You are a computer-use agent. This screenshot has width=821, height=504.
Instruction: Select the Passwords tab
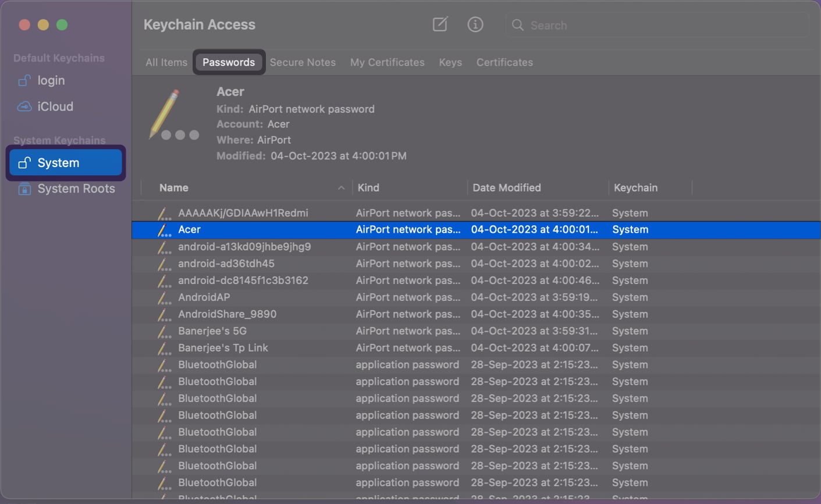(x=229, y=62)
